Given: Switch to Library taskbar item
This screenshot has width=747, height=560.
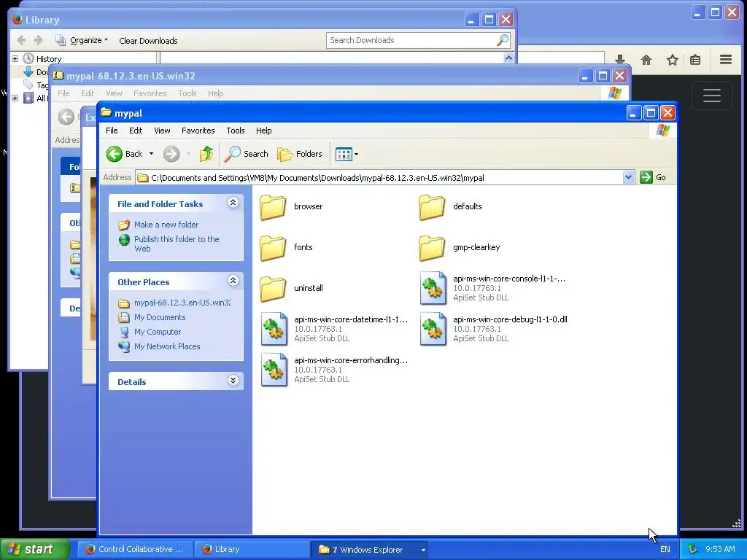Looking at the screenshot, I should click(x=251, y=549).
